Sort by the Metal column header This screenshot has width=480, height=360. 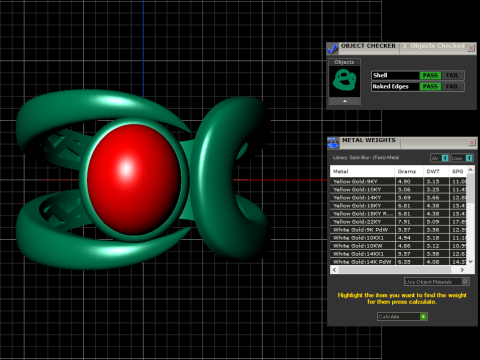(362, 171)
